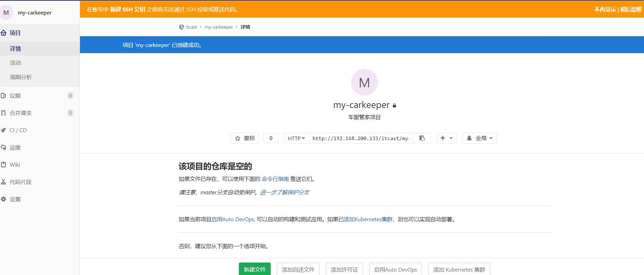Click the star count 0

click(271, 138)
